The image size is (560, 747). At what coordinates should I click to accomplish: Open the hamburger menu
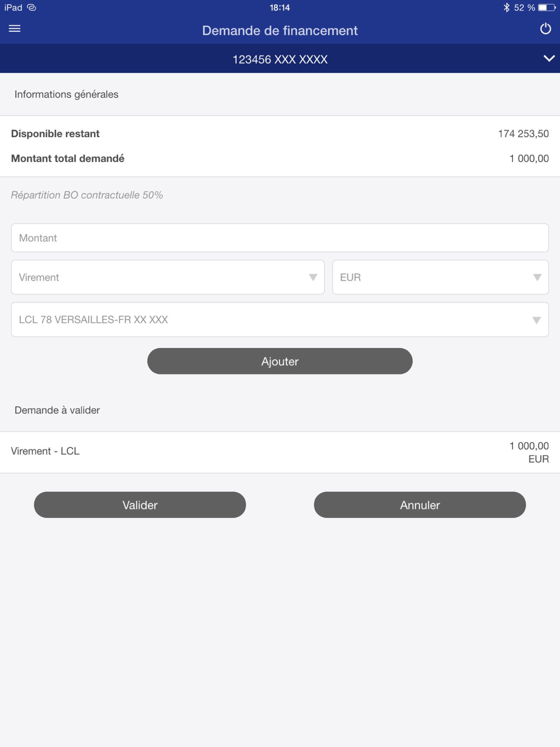15,29
